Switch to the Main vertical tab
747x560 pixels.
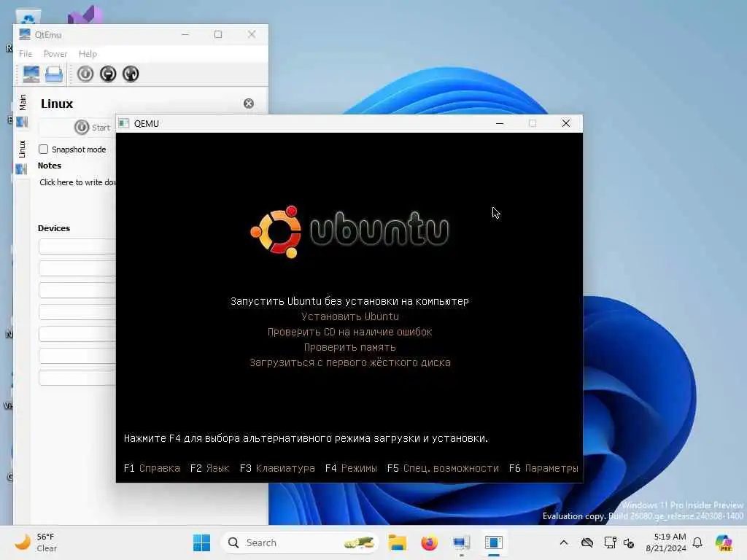[x=22, y=111]
